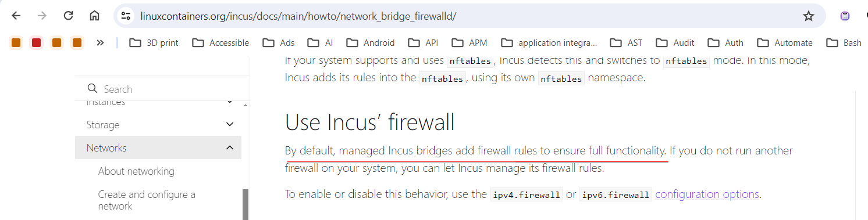Viewport: 868px width, 220px height.
Task: Open the configuration options link
Action: pyautogui.click(x=707, y=194)
